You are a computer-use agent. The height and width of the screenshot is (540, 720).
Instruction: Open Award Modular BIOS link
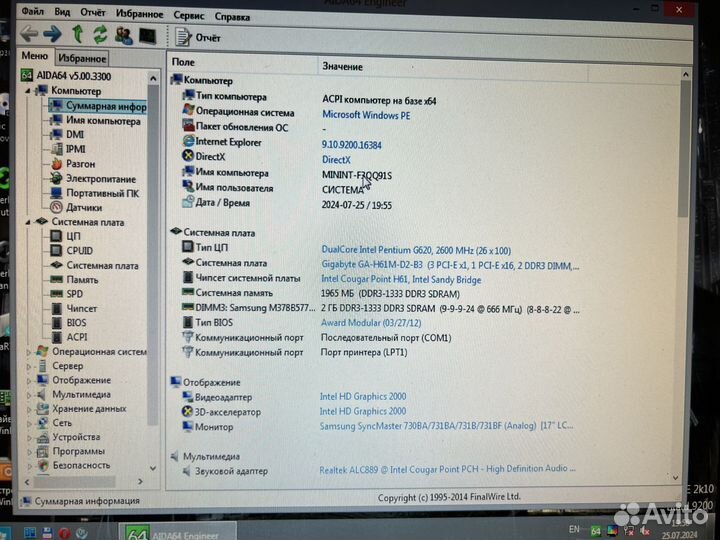point(371,323)
